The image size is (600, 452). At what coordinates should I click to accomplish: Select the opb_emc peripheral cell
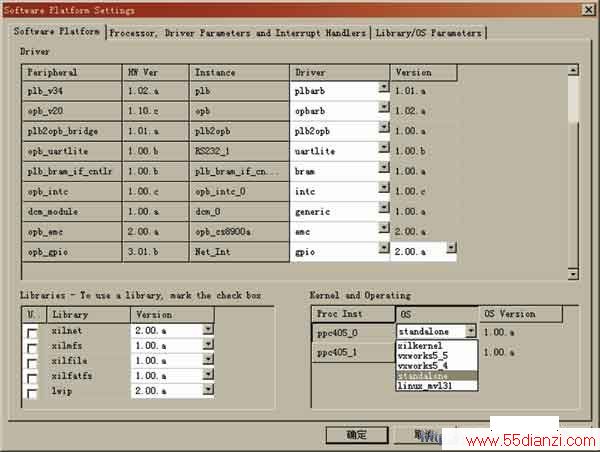(72, 232)
